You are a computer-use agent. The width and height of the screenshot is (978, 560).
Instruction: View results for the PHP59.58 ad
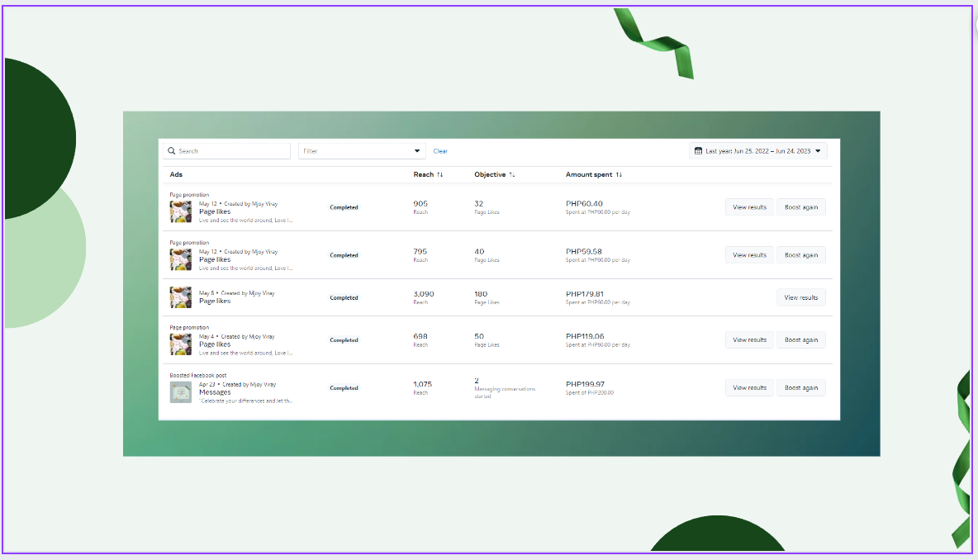coord(750,255)
